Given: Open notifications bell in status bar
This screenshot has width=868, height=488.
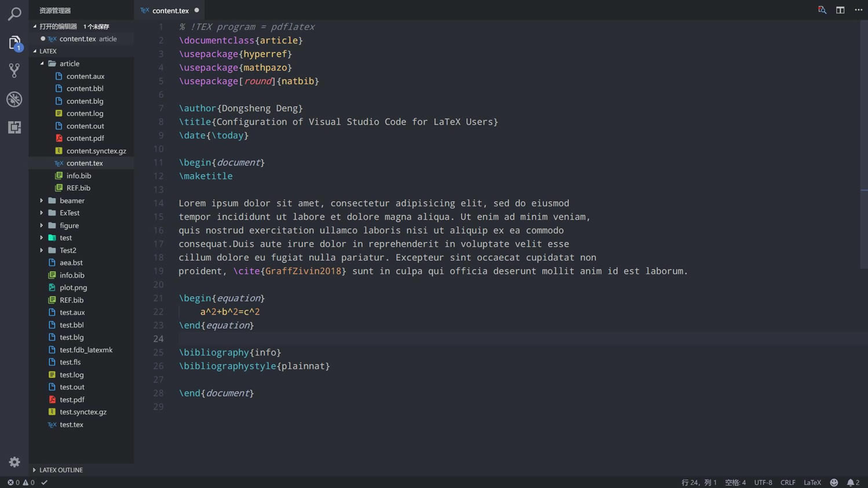Looking at the screenshot, I should 853,482.
